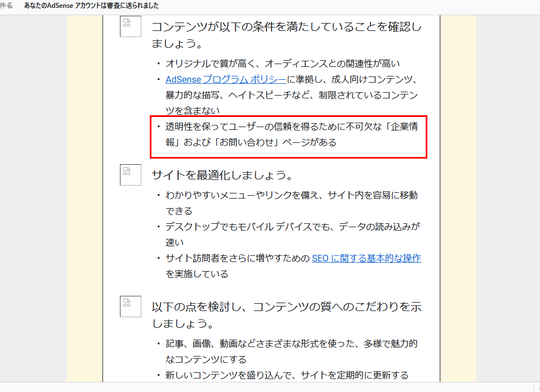Click the サイトを最適化しましょう heading
Screen dimensions: 540x392
pos(222,175)
